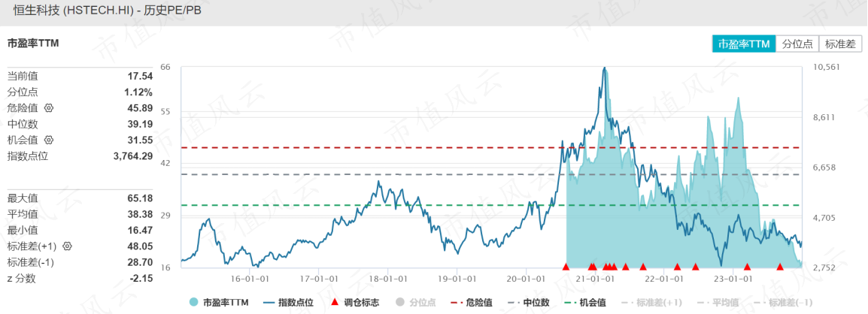The width and height of the screenshot is (868, 314).
Task: Show the 标准差(-1) series in the legend
Action: (x=783, y=303)
